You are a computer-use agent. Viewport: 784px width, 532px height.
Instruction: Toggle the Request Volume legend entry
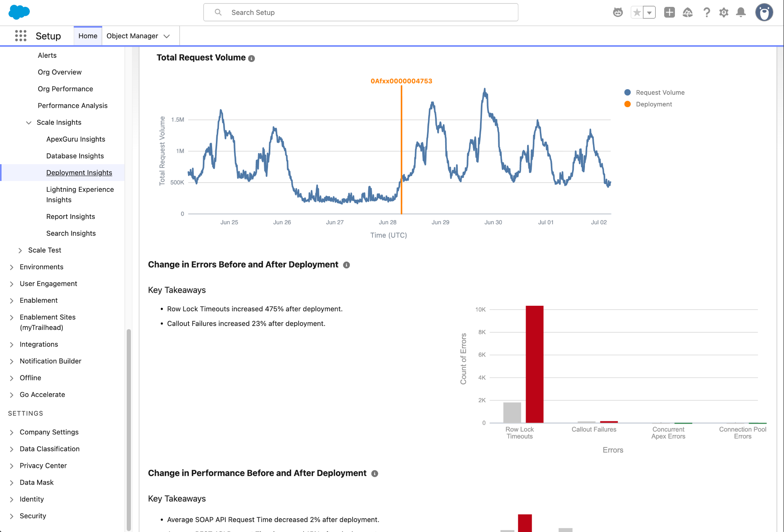coord(654,92)
